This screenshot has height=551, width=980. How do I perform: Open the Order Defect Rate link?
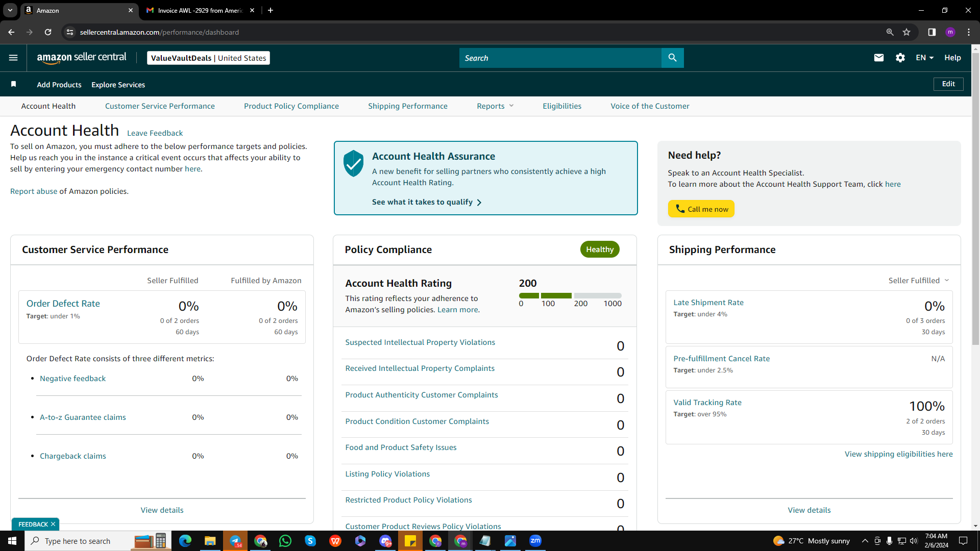[63, 304]
